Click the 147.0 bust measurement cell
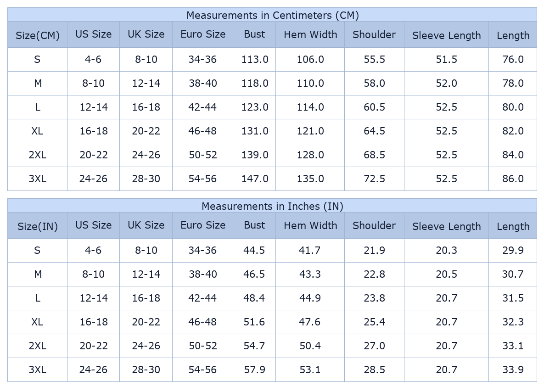The height and width of the screenshot is (392, 544). tap(255, 179)
